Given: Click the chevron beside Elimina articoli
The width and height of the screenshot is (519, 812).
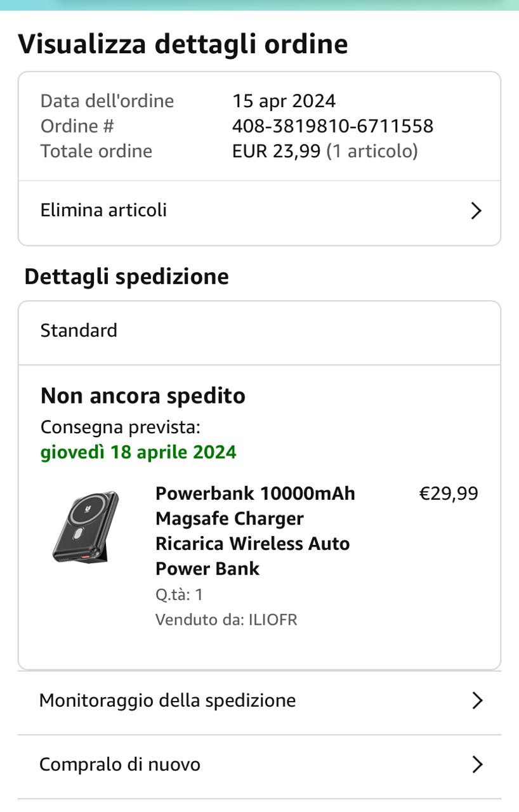Looking at the screenshot, I should [x=476, y=211].
